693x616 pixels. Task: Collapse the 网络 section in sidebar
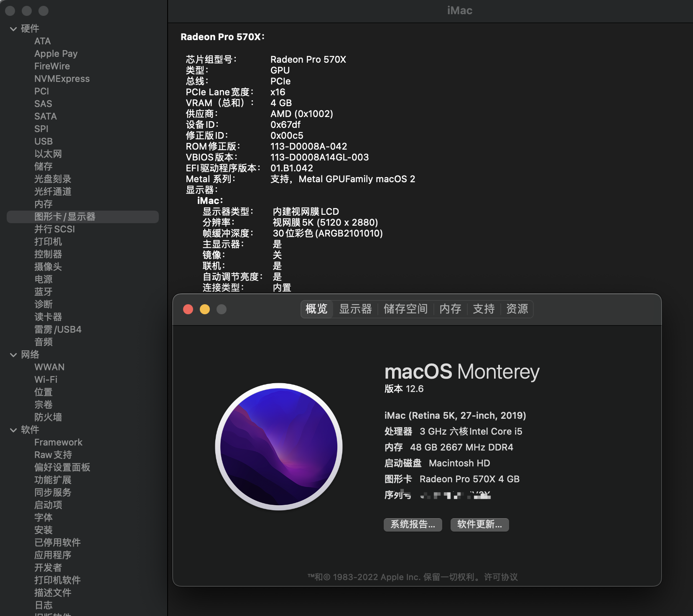(13, 355)
